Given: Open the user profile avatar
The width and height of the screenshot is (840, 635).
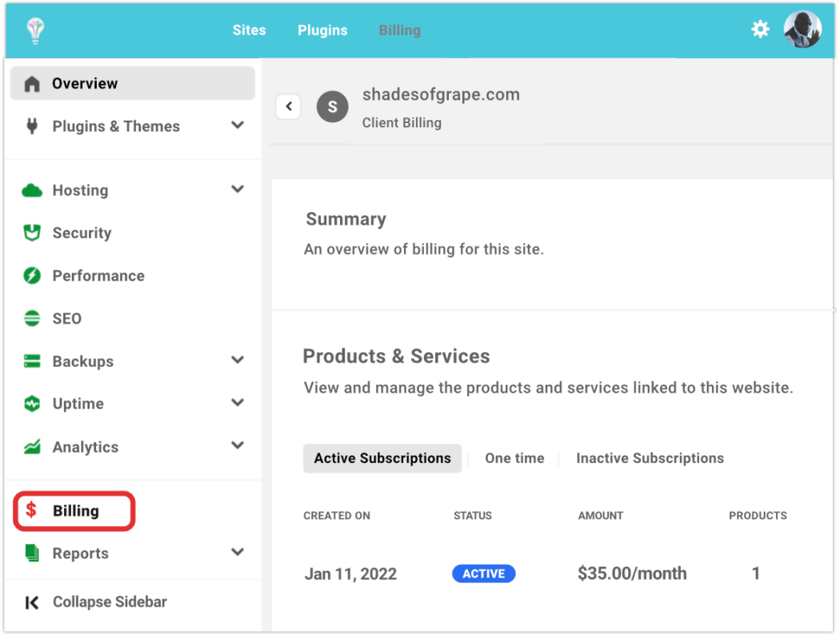Looking at the screenshot, I should pos(802,30).
